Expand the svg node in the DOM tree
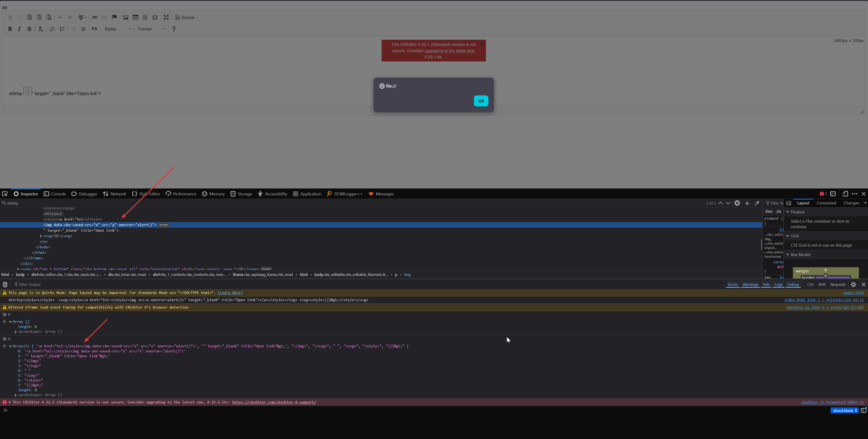The width and height of the screenshot is (868, 439). click(41, 236)
